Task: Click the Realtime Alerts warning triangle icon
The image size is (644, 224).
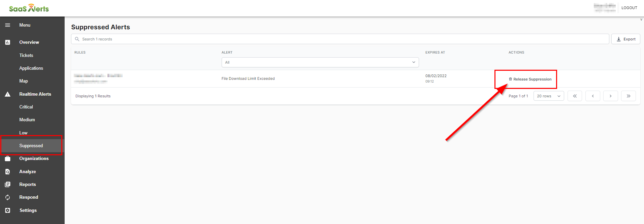Action: coord(7,94)
